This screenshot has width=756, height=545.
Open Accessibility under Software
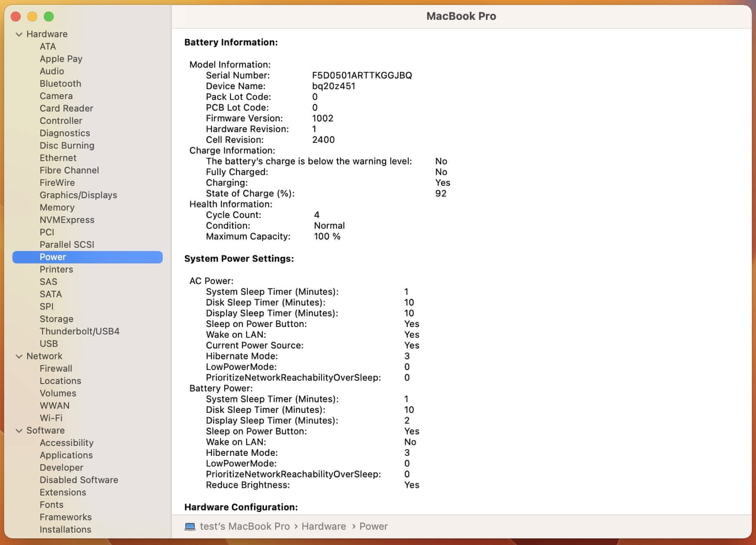pyautogui.click(x=67, y=443)
